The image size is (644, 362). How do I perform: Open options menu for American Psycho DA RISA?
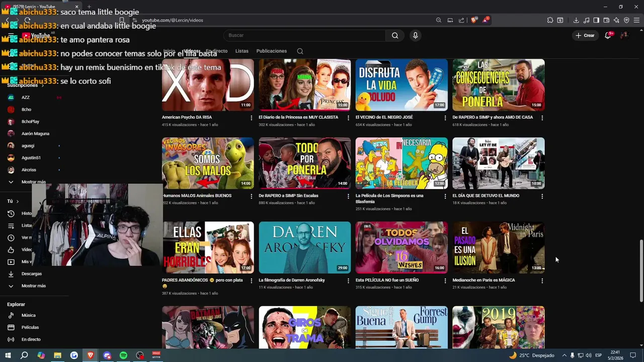251,118
